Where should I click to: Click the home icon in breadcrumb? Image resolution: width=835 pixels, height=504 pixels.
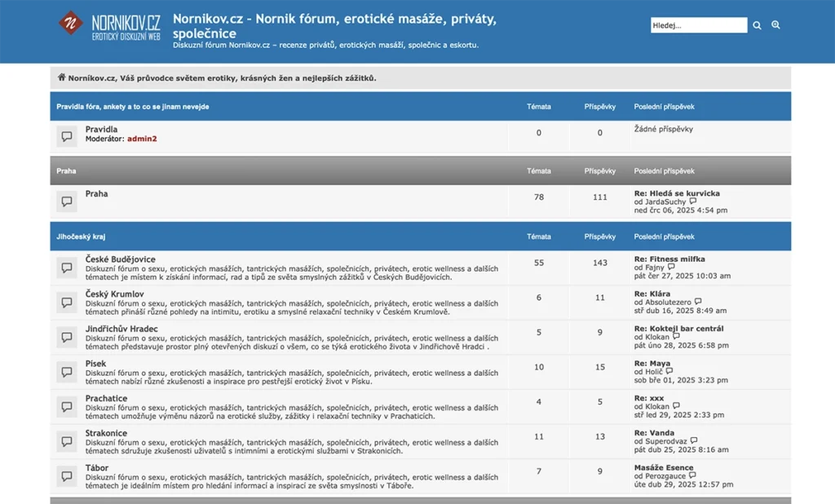(x=61, y=77)
